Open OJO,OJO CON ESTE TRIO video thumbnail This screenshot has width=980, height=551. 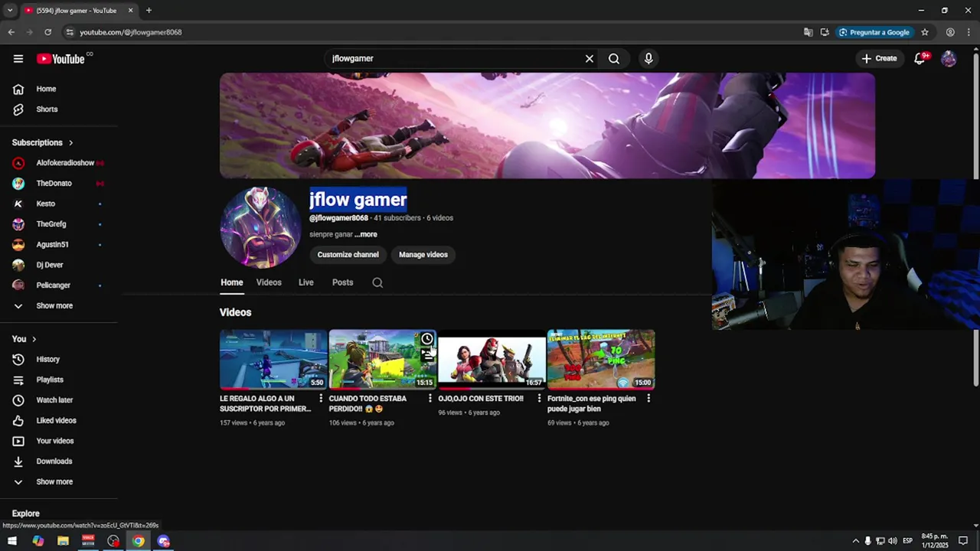(492, 360)
